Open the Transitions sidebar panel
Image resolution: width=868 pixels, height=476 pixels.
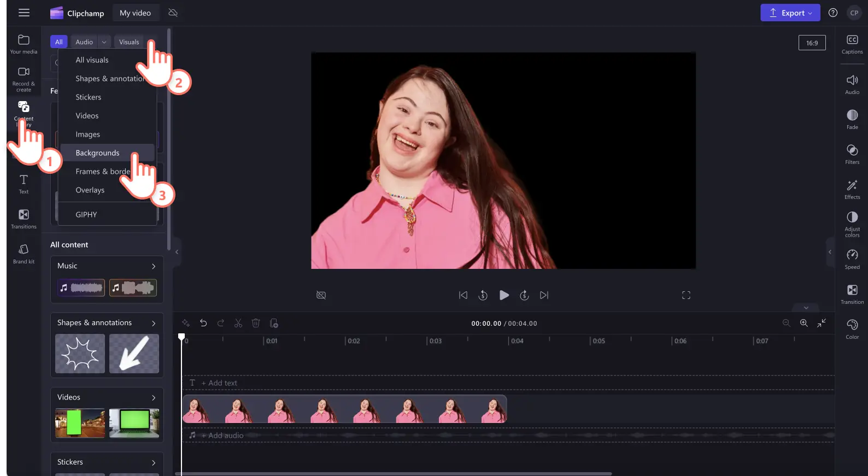24,219
